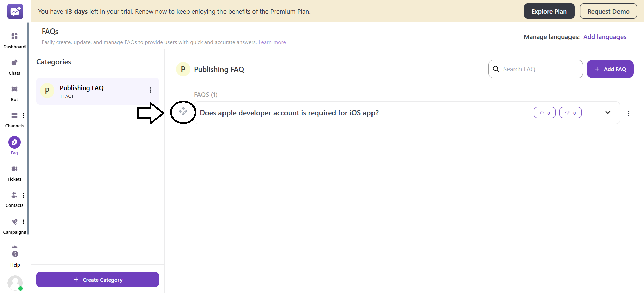
Task: Open the Dashboard section
Action: [14, 41]
